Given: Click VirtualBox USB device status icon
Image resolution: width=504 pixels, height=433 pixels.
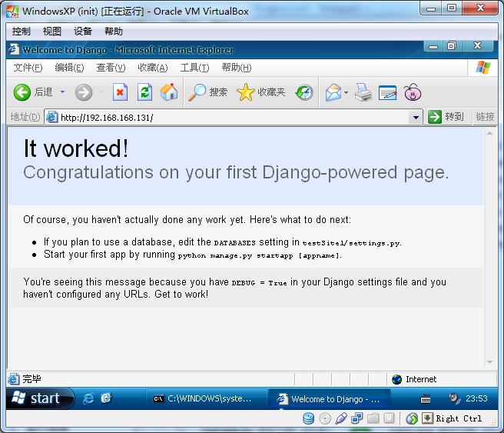Looking at the screenshot, I should [x=341, y=418].
